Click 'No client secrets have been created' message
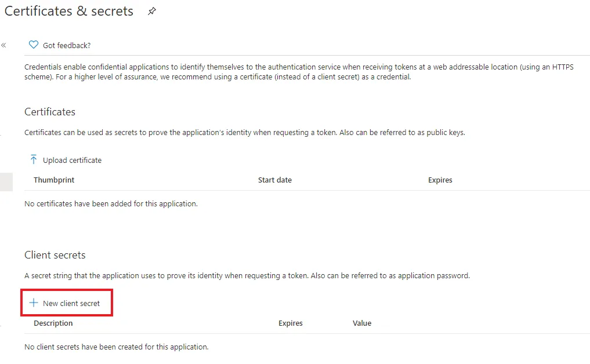This screenshot has height=364, width=590. 116,347
